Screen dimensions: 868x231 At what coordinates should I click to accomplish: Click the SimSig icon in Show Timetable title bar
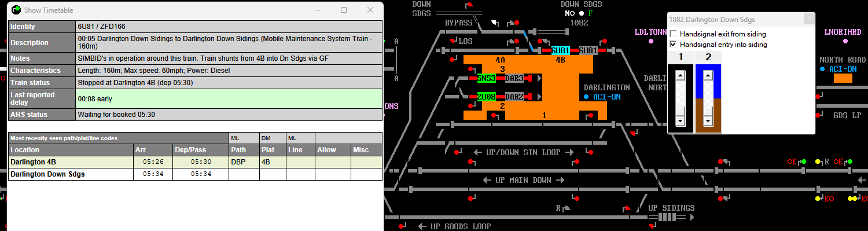[16, 10]
